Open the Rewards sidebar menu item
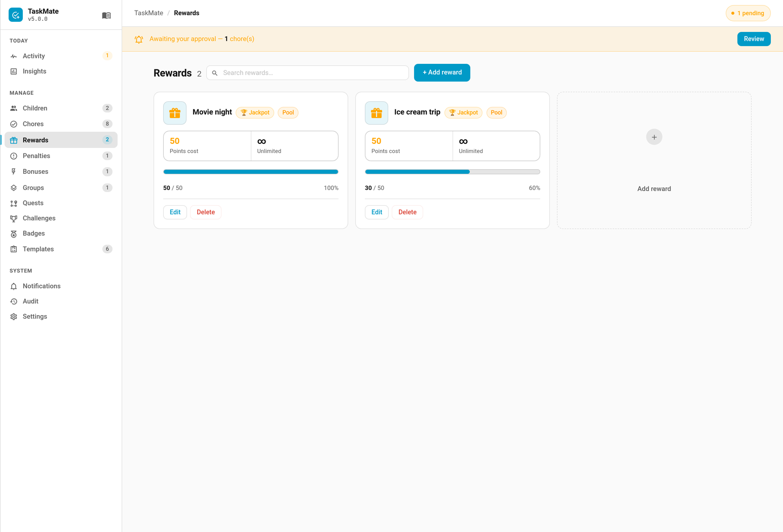Image resolution: width=783 pixels, height=532 pixels. point(61,140)
